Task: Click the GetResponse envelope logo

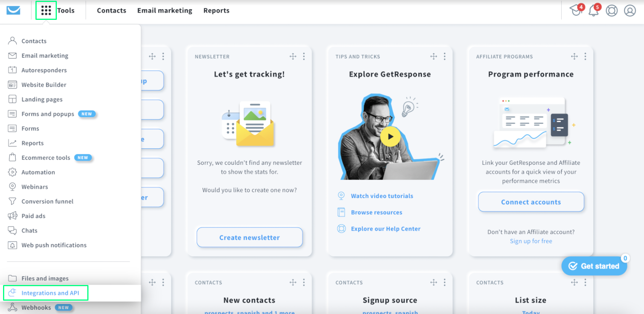Action: coord(13,10)
